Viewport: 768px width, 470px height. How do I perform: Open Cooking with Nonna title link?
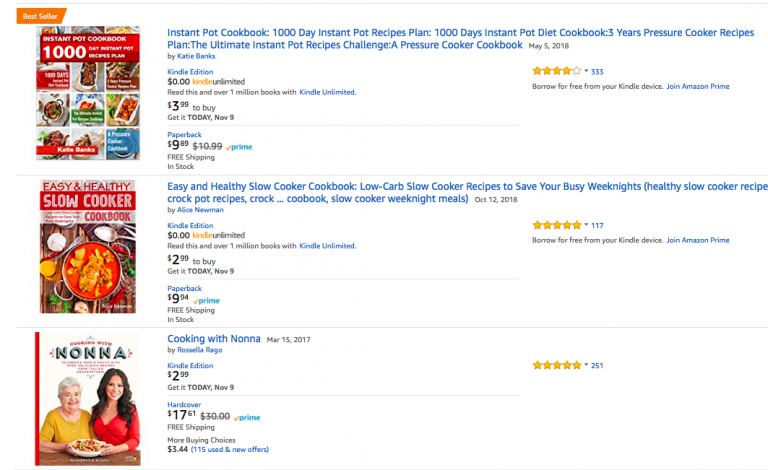pos(214,339)
